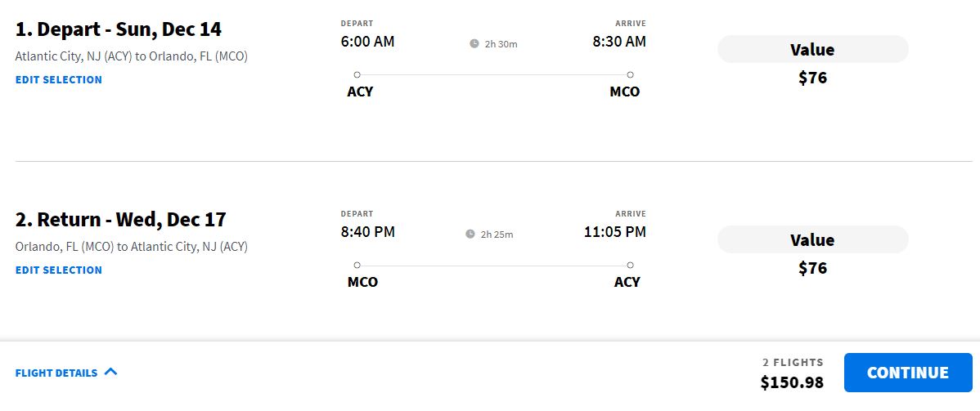Image resolution: width=980 pixels, height=411 pixels.
Task: Click the "1. Depart - Sun, Dec 14" heading
Action: [119, 29]
